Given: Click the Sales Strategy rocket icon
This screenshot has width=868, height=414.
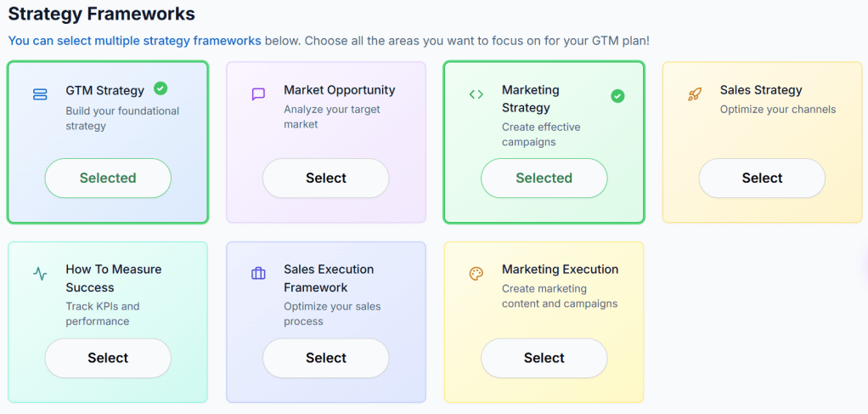Looking at the screenshot, I should [695, 94].
